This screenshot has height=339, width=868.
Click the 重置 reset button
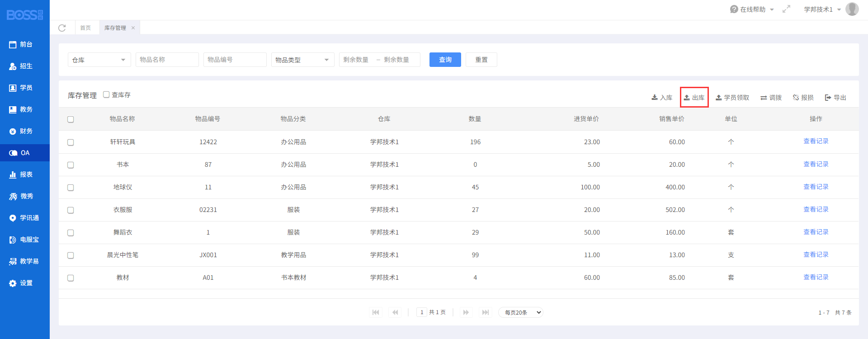481,60
